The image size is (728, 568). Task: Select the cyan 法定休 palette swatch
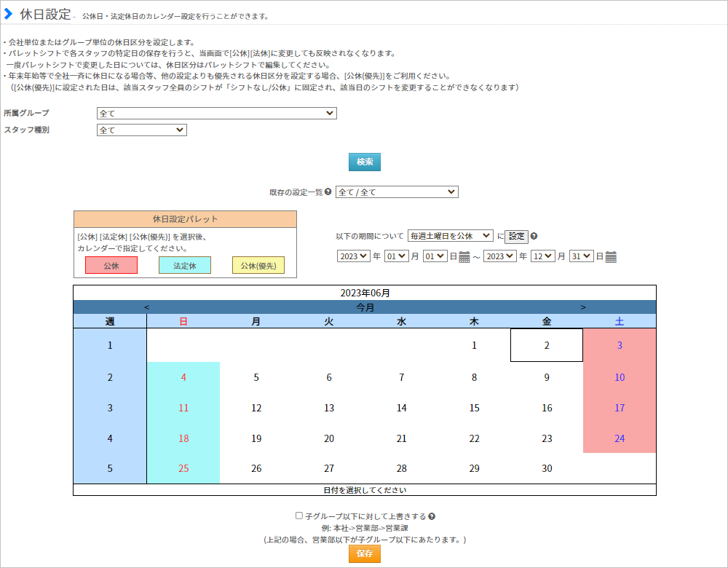click(185, 266)
